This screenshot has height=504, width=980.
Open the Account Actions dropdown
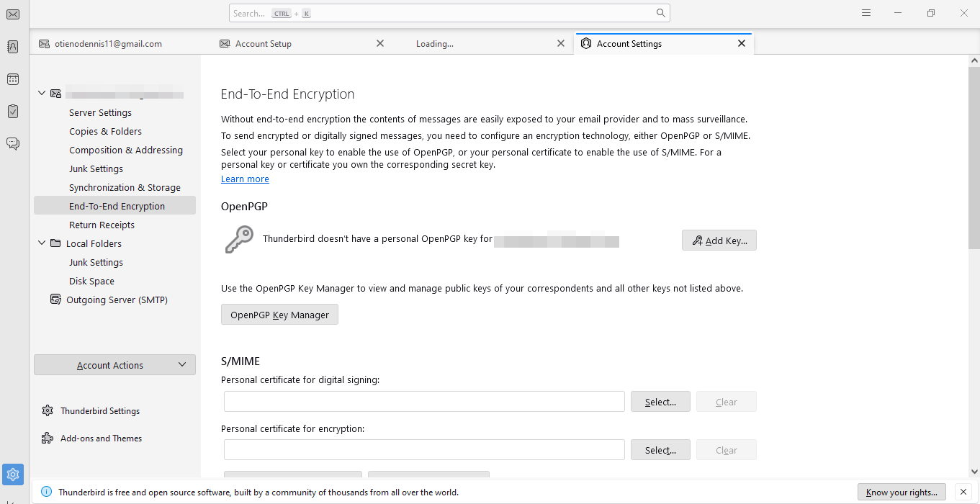[x=114, y=365]
